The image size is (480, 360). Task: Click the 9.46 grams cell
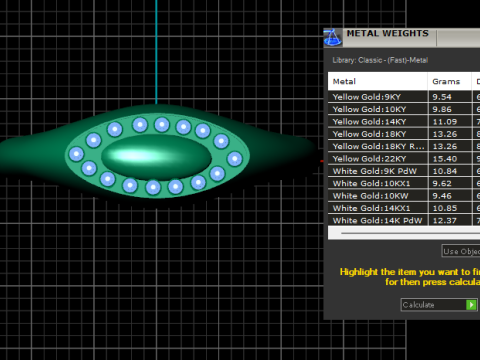pos(449,195)
